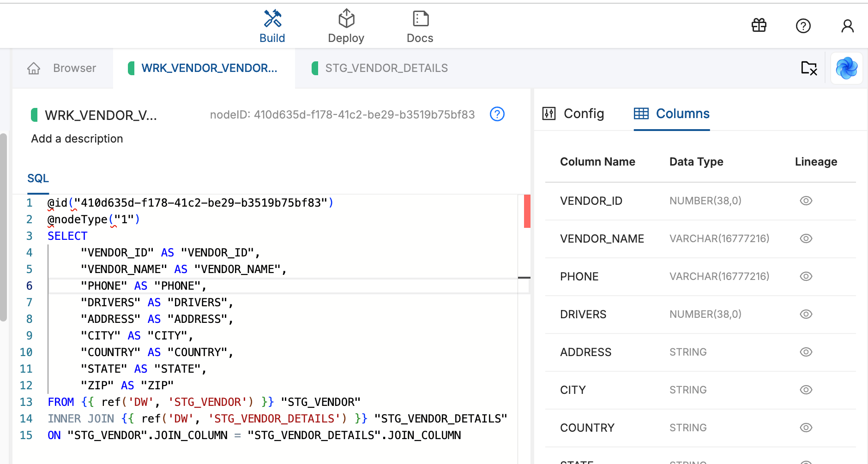Click the Columns table icon

point(641,113)
